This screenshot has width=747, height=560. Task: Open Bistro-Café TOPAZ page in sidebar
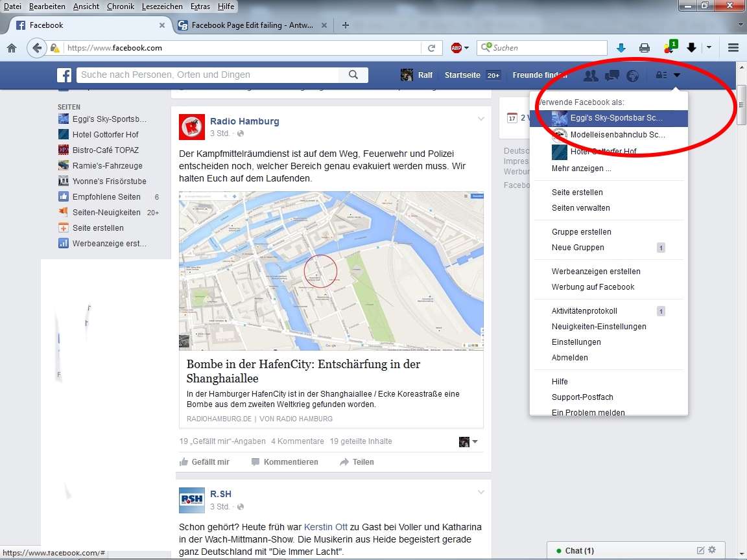point(105,150)
